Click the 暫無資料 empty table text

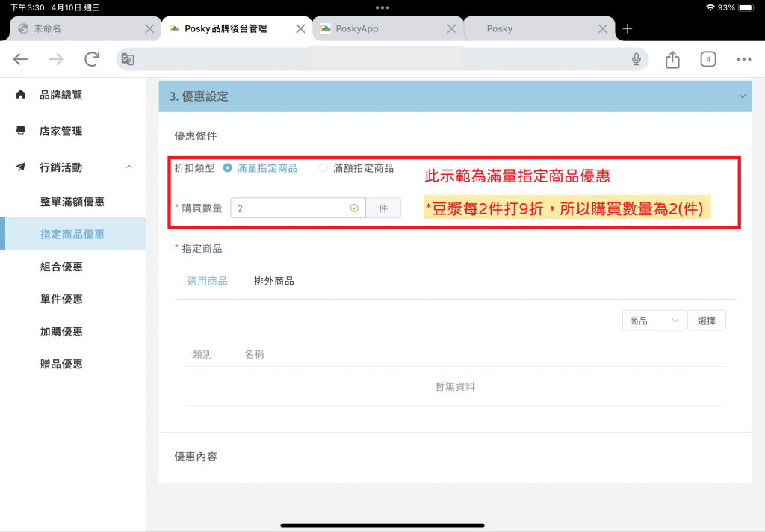pyautogui.click(x=455, y=386)
